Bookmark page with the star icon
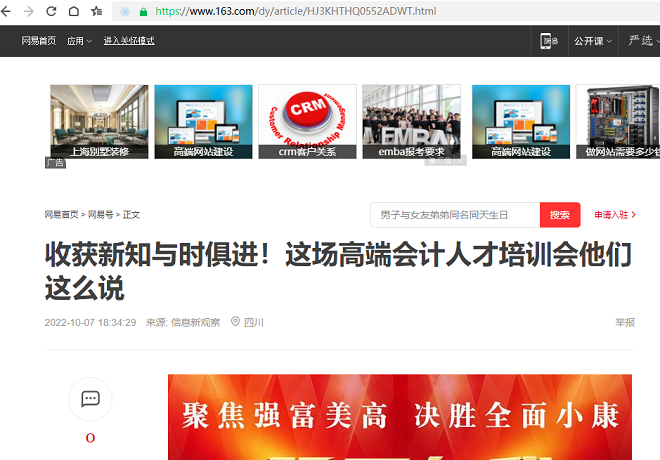Screen dimensions: 660x460 tap(96, 11)
